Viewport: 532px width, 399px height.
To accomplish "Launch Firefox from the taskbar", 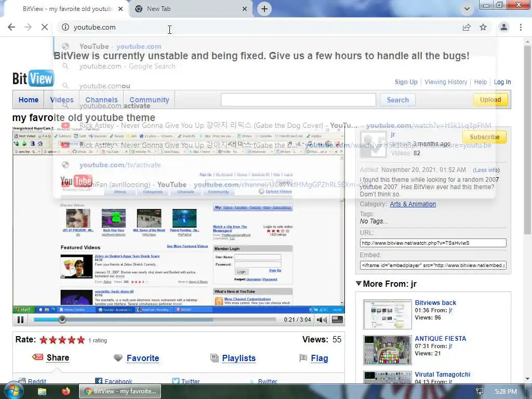I will 66,391.
